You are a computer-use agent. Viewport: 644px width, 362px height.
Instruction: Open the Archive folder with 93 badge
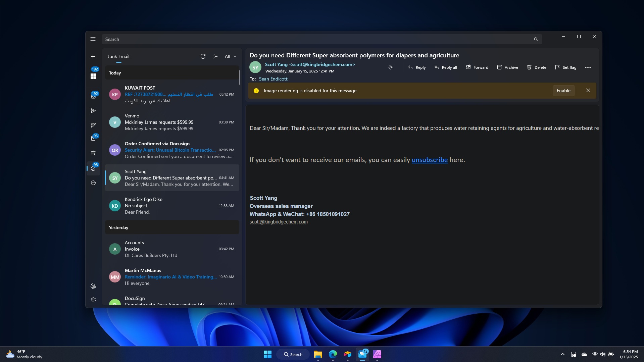(93, 138)
